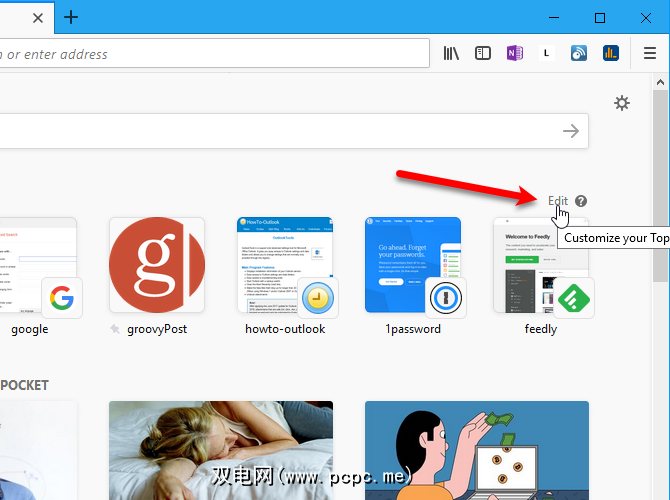This screenshot has height=500, width=670.
Task: Close the Firefox window
Action: pos(646,18)
